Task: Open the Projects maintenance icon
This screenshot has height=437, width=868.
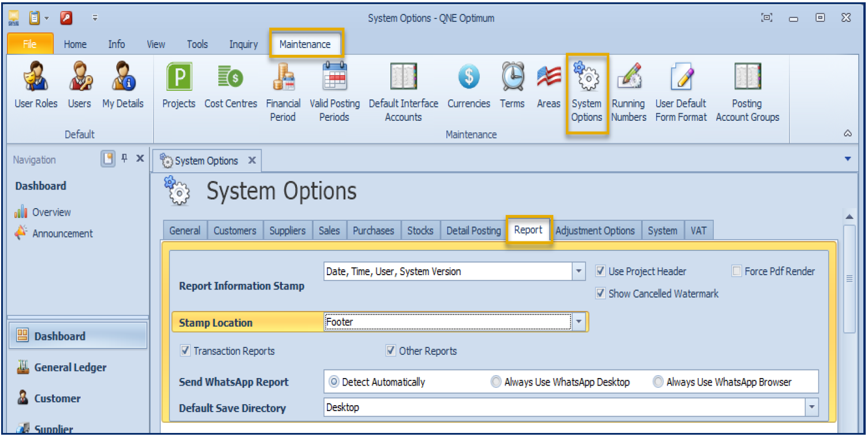Action: 178,86
